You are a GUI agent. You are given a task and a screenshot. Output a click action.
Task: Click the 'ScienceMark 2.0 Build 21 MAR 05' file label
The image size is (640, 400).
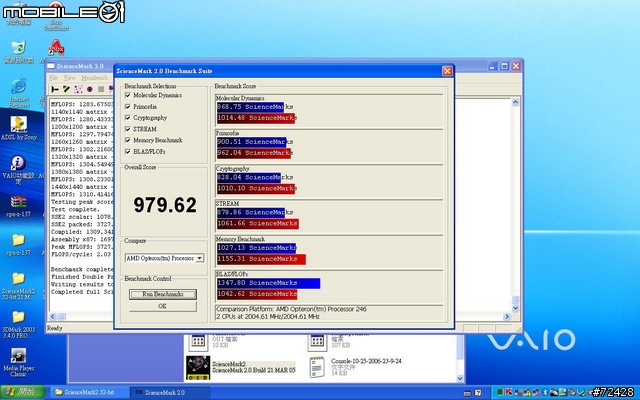254,370
